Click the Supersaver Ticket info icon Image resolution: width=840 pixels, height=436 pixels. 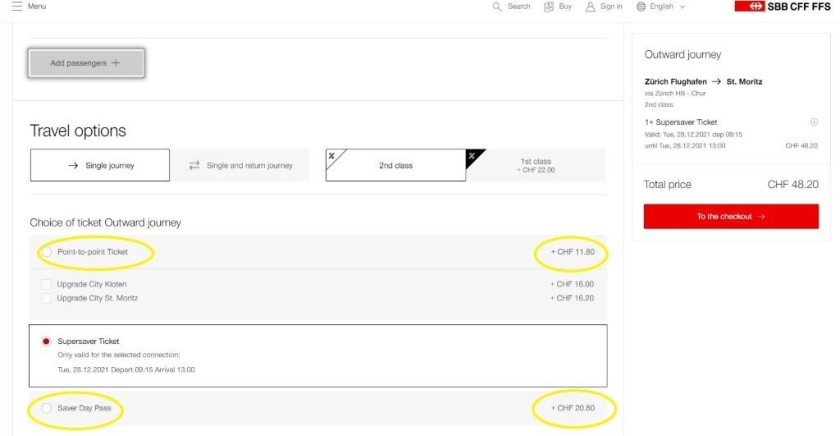pos(813,122)
